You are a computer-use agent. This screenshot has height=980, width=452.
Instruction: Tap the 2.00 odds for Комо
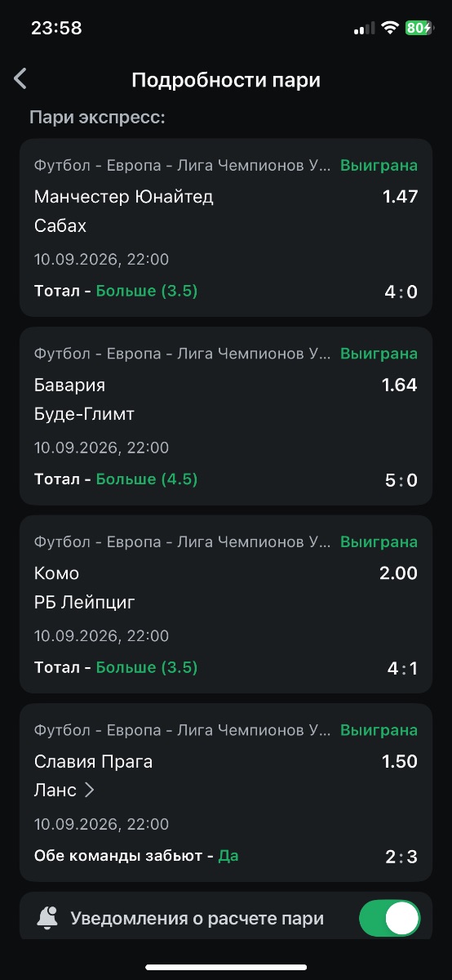(398, 573)
